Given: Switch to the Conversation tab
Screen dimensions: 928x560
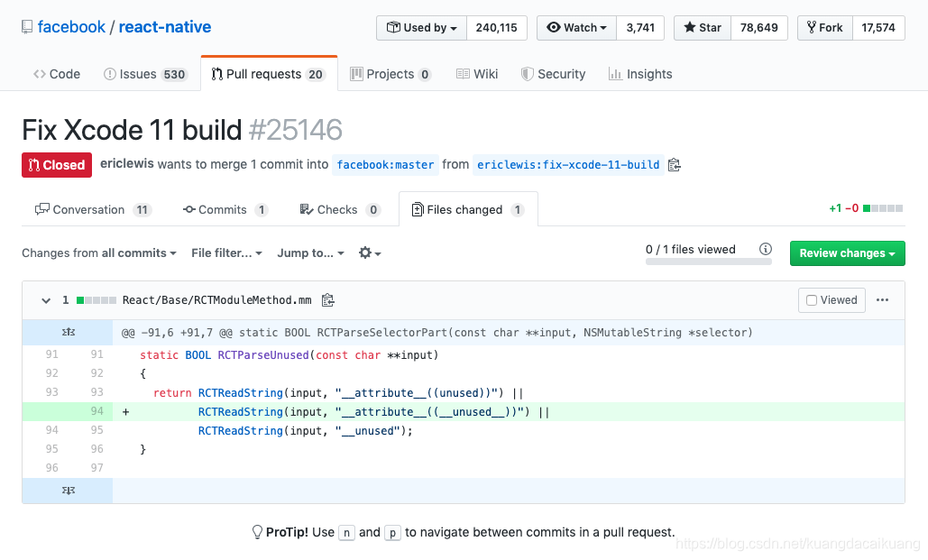Looking at the screenshot, I should tap(93, 209).
